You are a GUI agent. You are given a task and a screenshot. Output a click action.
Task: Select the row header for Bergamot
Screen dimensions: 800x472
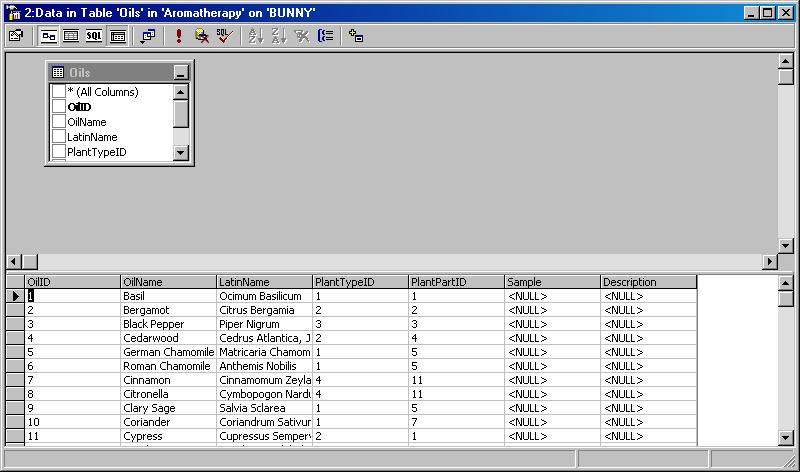tap(15, 310)
